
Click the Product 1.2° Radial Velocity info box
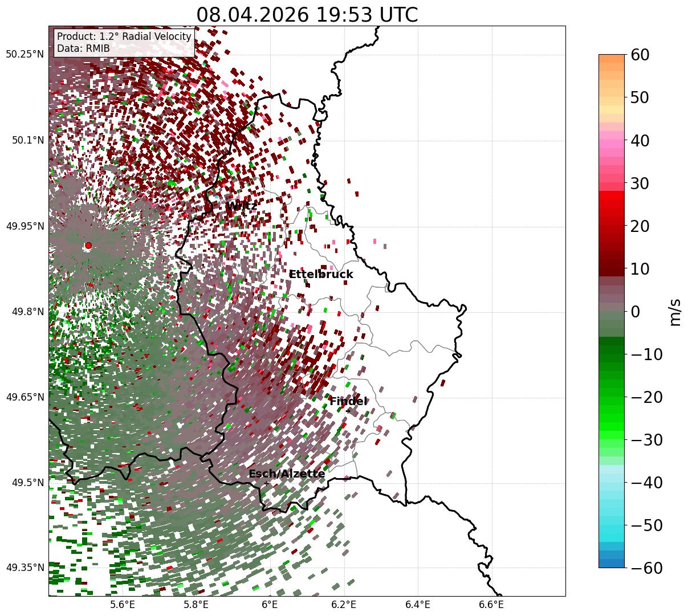(124, 43)
